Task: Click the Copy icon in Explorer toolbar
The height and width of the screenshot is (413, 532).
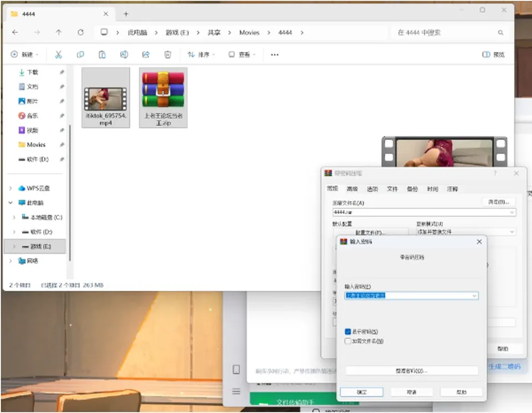Action: click(80, 54)
